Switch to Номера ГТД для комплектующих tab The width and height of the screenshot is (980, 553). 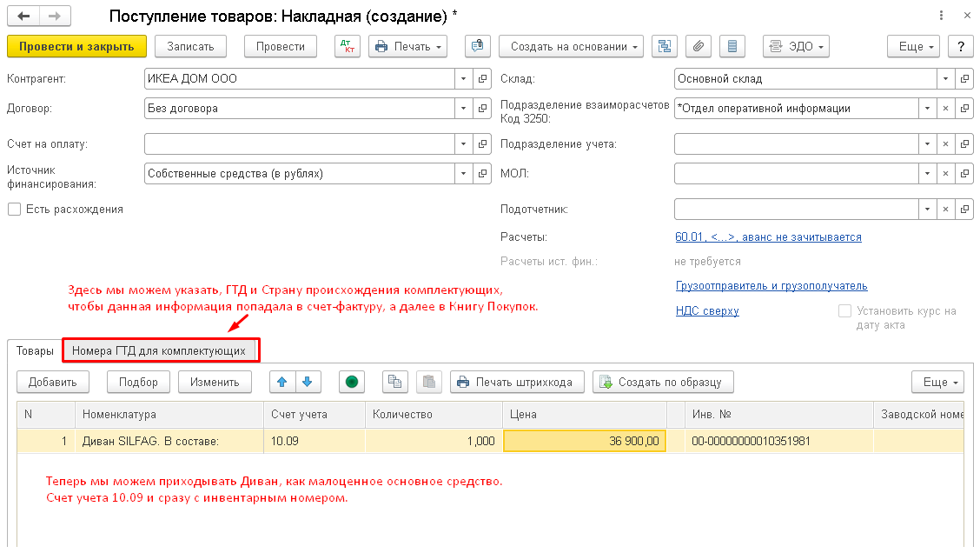click(x=161, y=350)
